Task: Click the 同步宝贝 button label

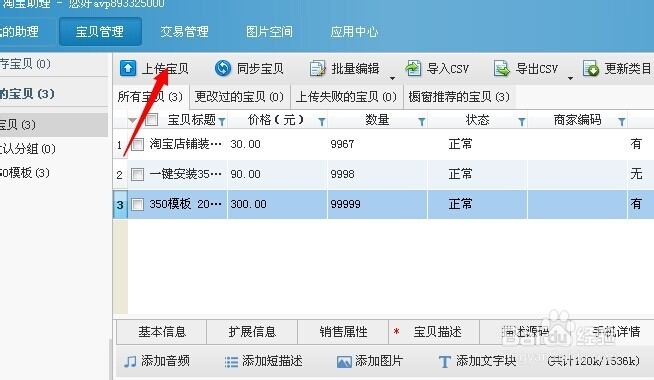Action: (x=260, y=69)
